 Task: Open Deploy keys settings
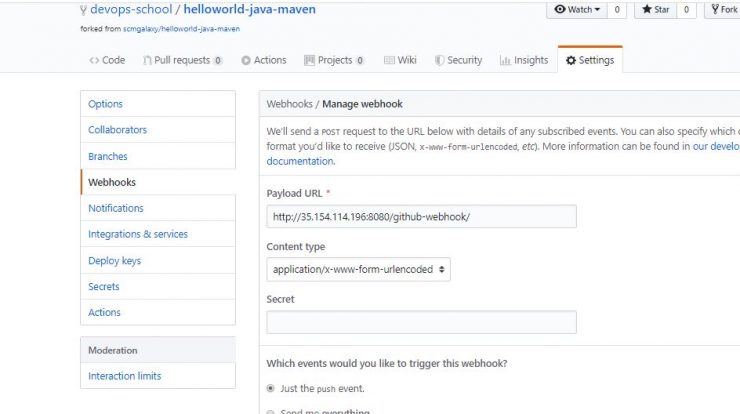point(158,261)
